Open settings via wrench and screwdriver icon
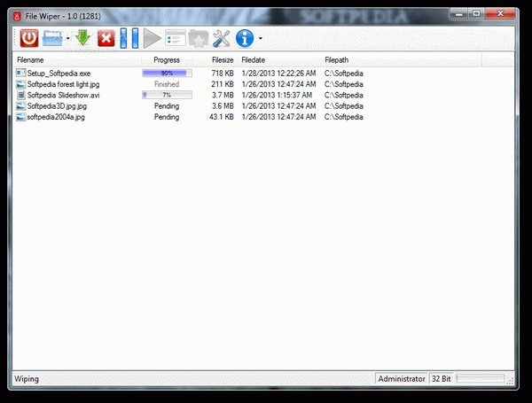 [221, 38]
